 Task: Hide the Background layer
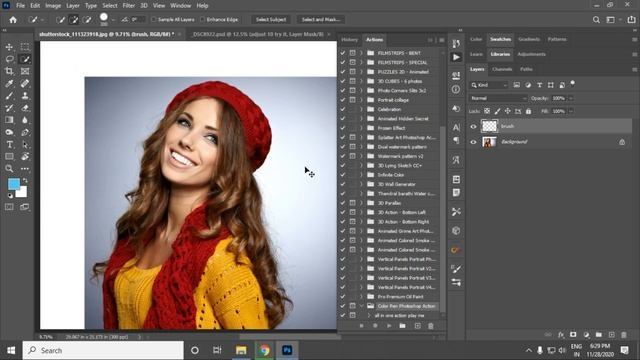click(473, 142)
